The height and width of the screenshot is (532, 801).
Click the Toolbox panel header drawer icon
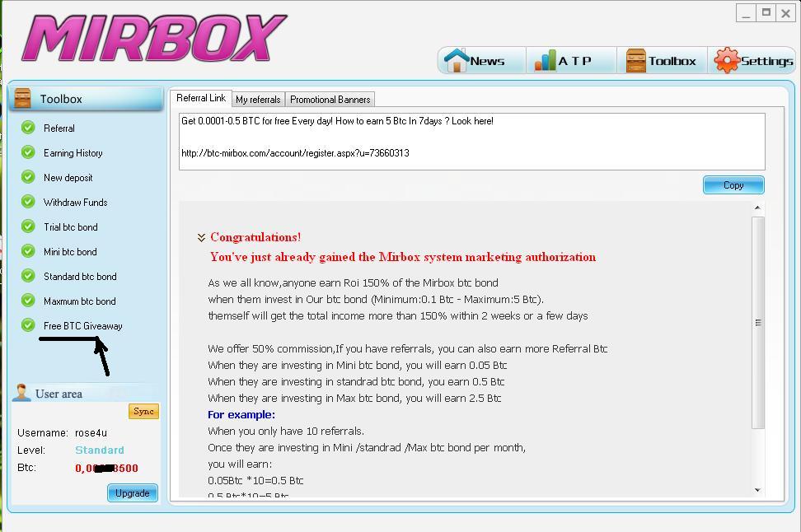click(x=22, y=98)
